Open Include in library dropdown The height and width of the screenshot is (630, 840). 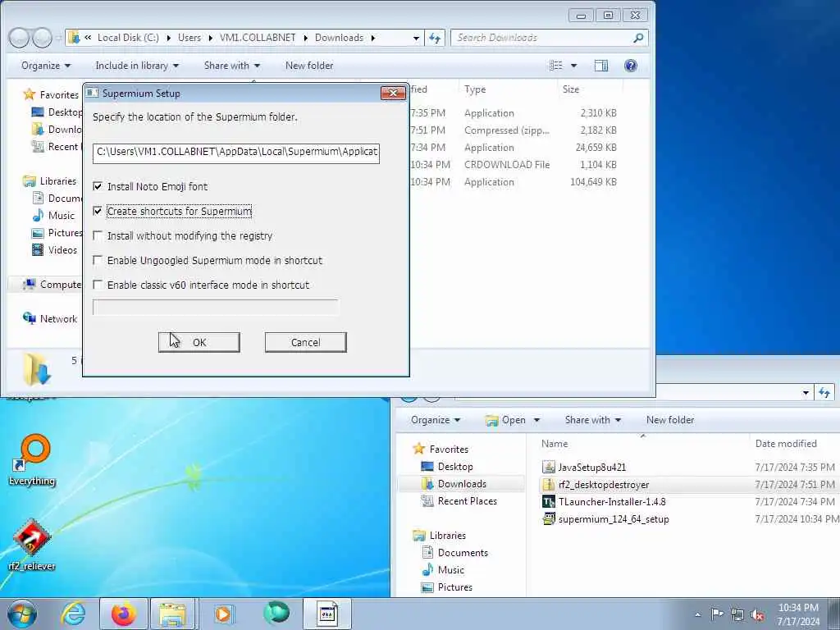137,66
